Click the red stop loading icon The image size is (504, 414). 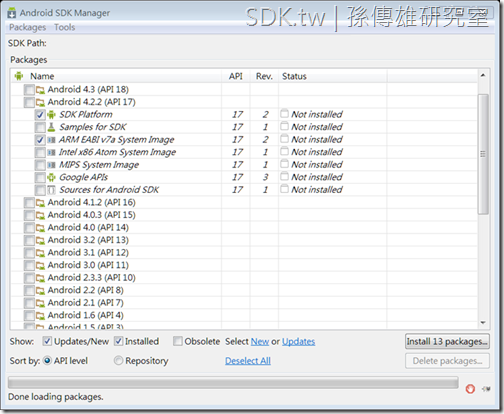470,388
